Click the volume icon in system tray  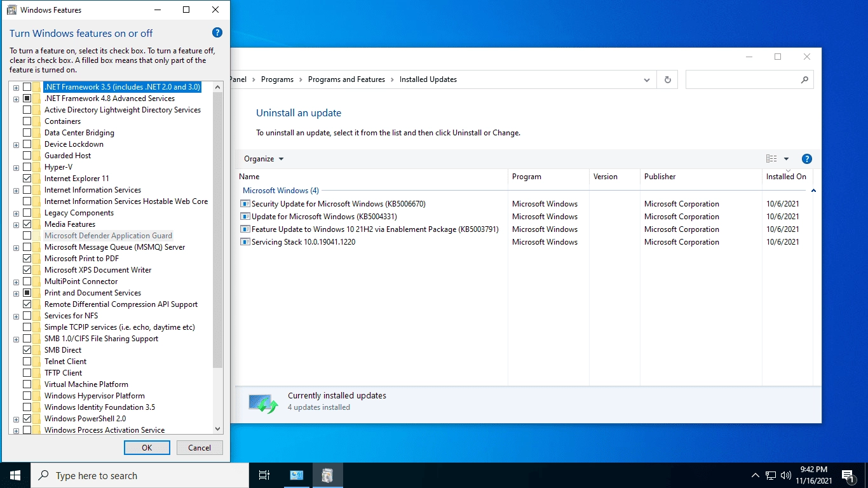pyautogui.click(x=786, y=475)
